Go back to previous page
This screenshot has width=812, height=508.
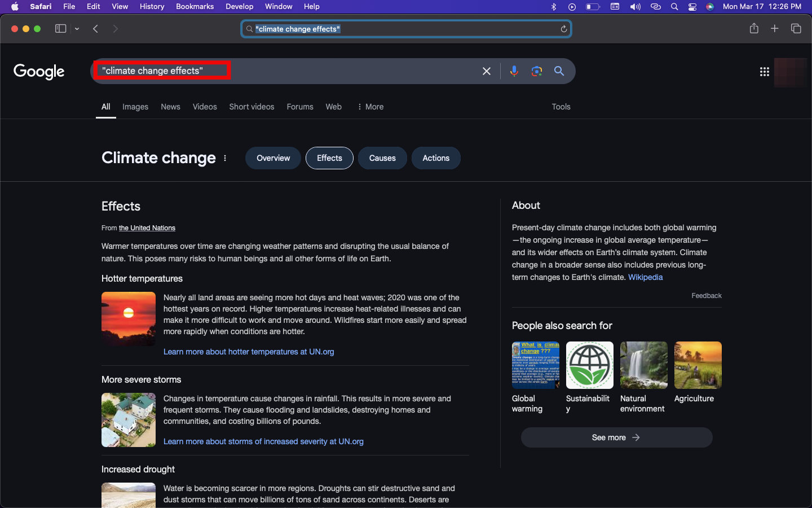(x=96, y=29)
